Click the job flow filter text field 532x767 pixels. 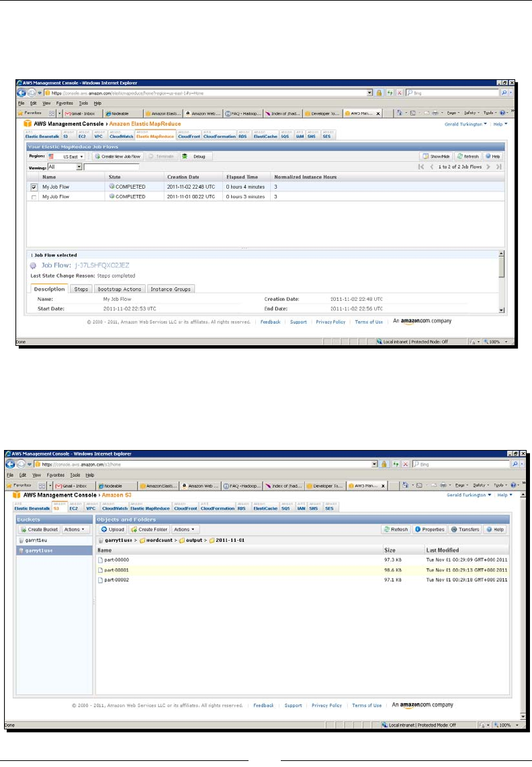pos(112,167)
